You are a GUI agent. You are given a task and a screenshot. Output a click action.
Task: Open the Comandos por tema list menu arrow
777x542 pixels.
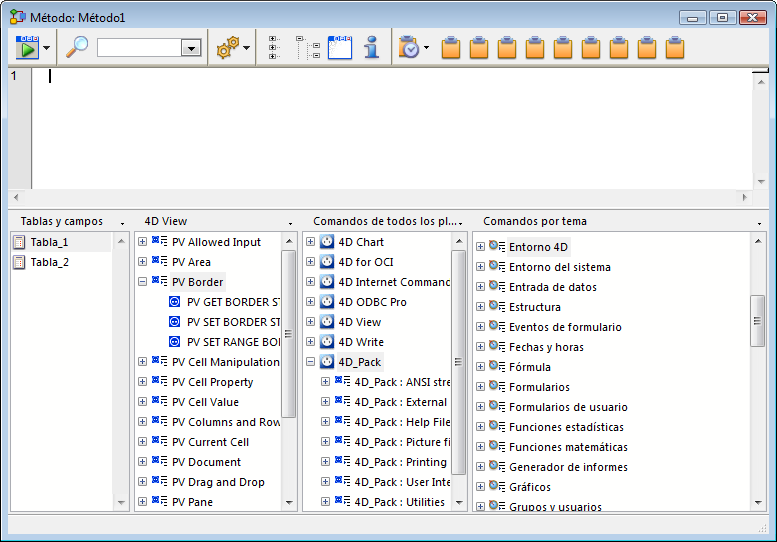[x=759, y=222]
